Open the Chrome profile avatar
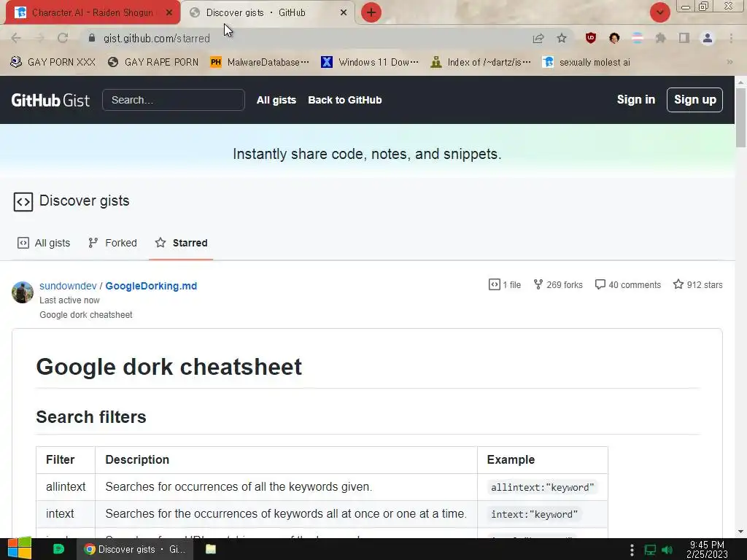The image size is (747, 560). point(708,38)
